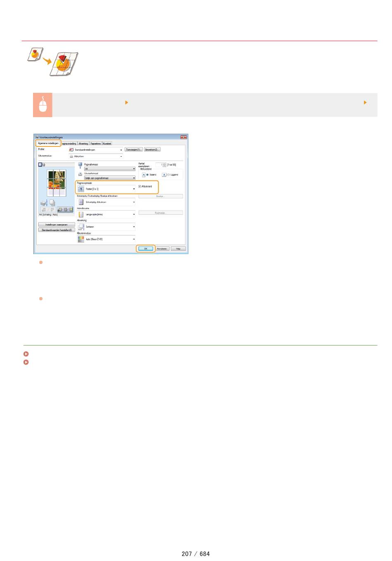Click the landscape orientation 'A' icon

(x=164, y=175)
